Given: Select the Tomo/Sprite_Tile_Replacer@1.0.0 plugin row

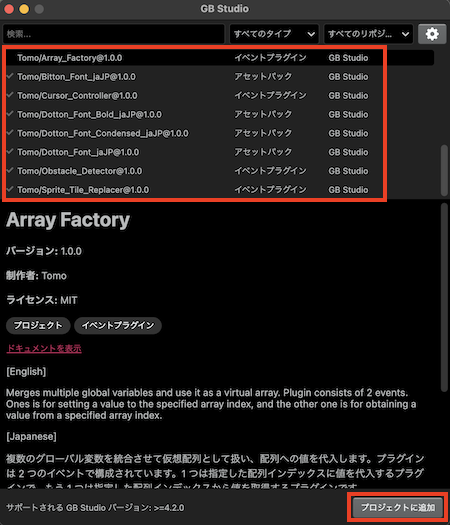Looking at the screenshot, I should (219, 190).
